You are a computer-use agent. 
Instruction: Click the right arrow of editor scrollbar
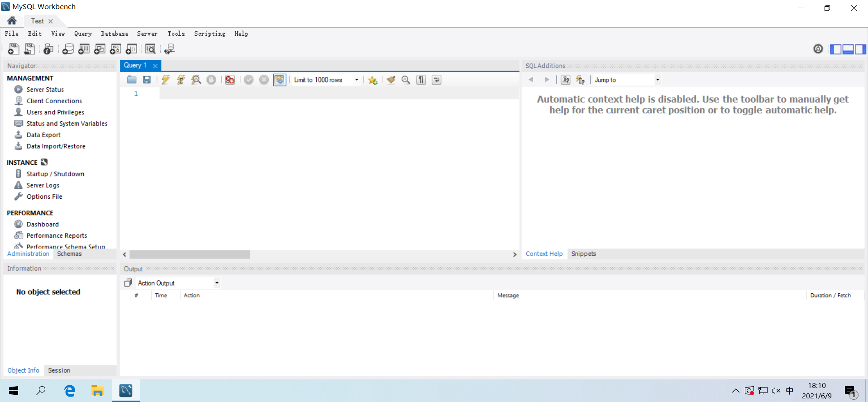[515, 254]
